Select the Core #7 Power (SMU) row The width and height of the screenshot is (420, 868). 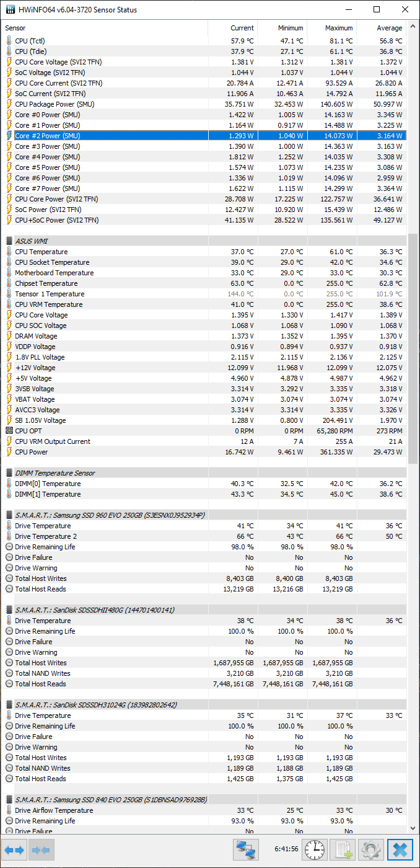coord(204,188)
